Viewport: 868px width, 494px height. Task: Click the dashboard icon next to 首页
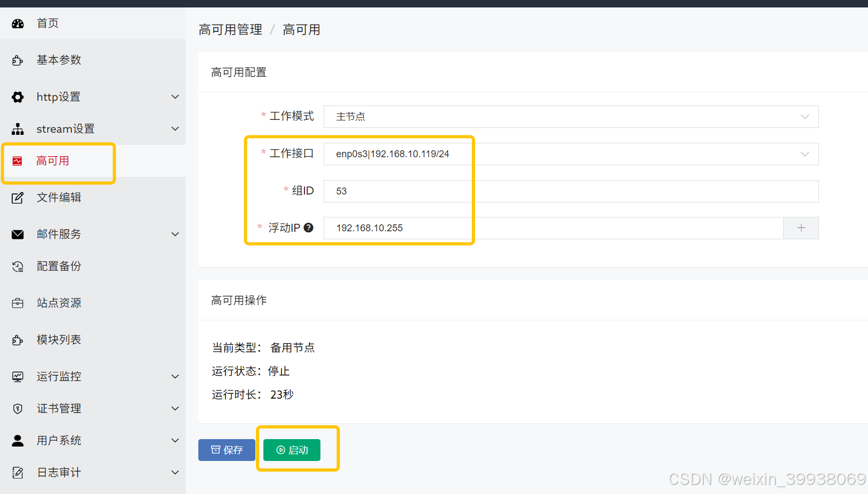pos(18,23)
